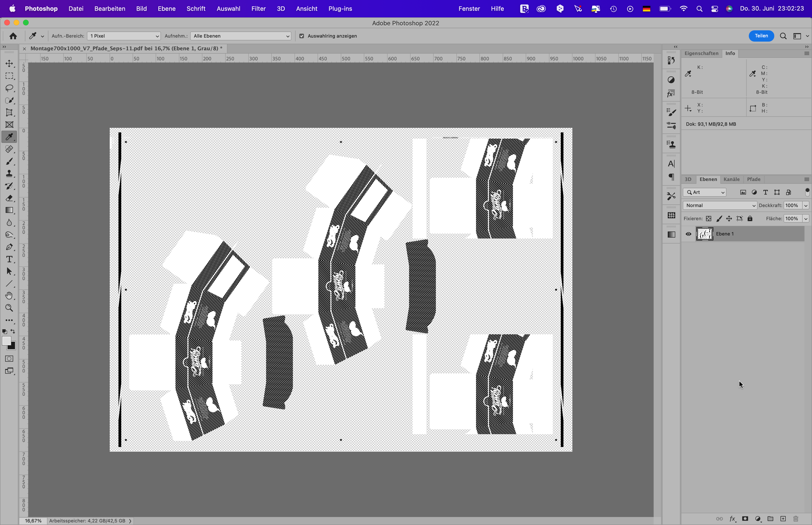This screenshot has width=812, height=525.
Task: Switch to the Kanäle tab
Action: click(731, 179)
